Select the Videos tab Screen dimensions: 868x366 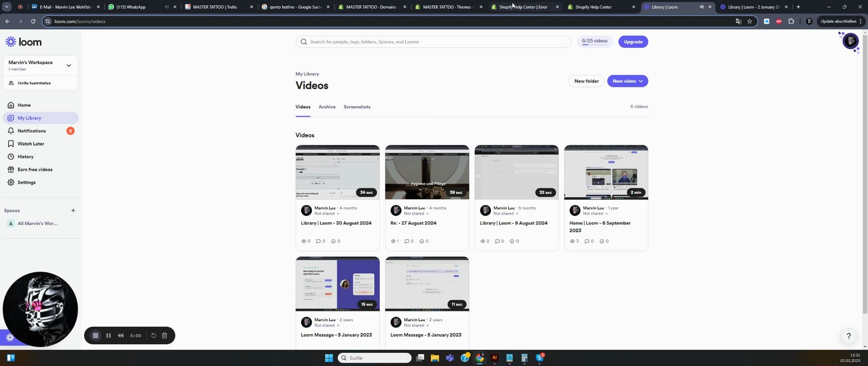(x=303, y=107)
